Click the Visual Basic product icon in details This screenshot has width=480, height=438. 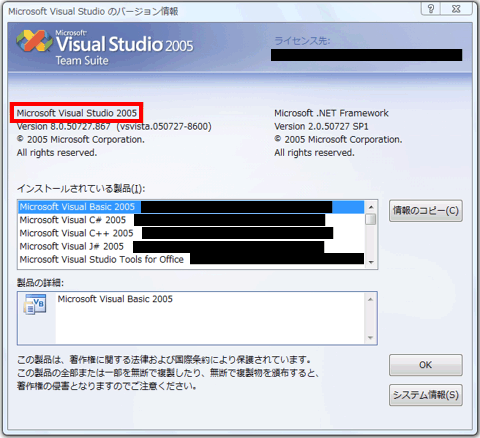click(35, 304)
